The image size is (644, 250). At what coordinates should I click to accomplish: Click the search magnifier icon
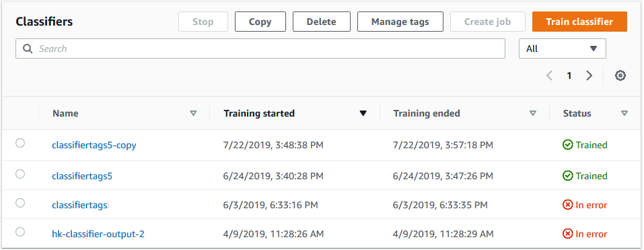(x=28, y=49)
